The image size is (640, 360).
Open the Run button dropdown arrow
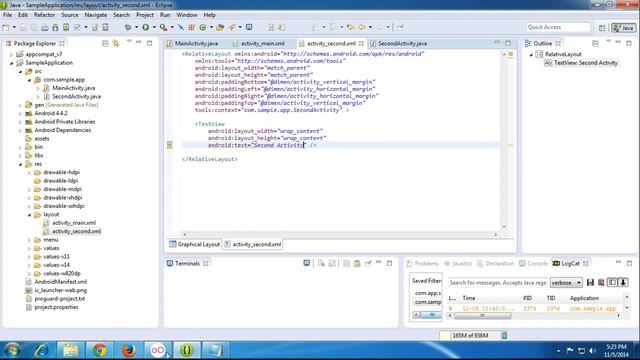[x=154, y=27]
